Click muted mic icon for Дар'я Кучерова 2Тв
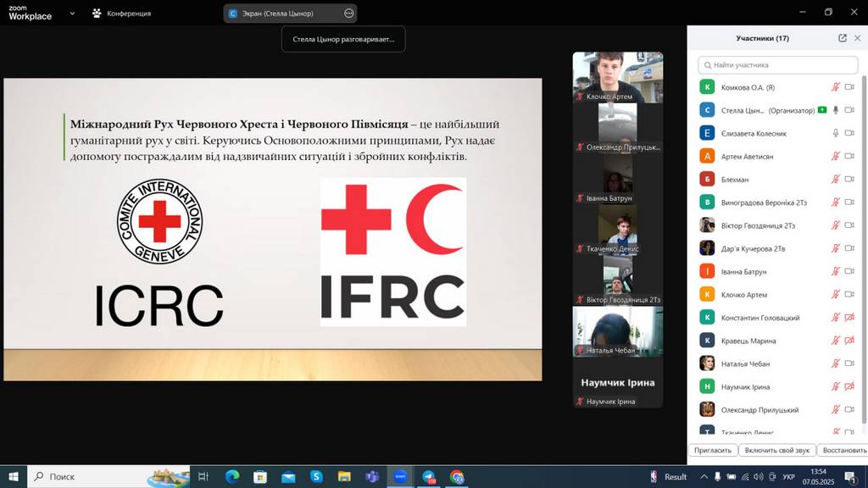 pyautogui.click(x=835, y=248)
